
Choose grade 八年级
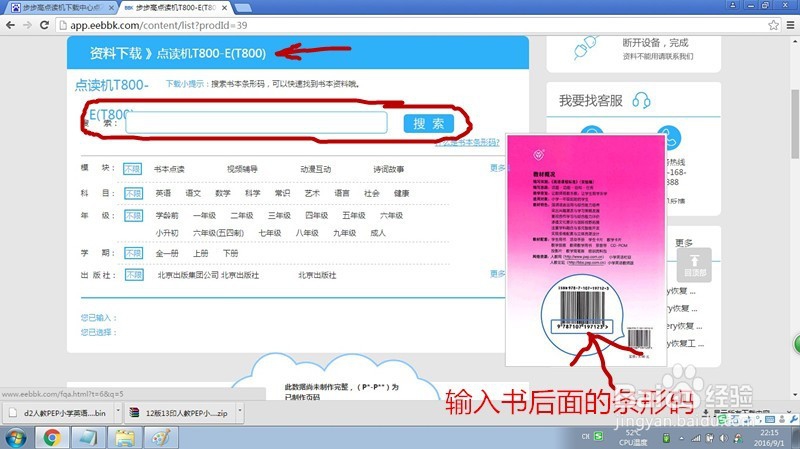(x=307, y=233)
